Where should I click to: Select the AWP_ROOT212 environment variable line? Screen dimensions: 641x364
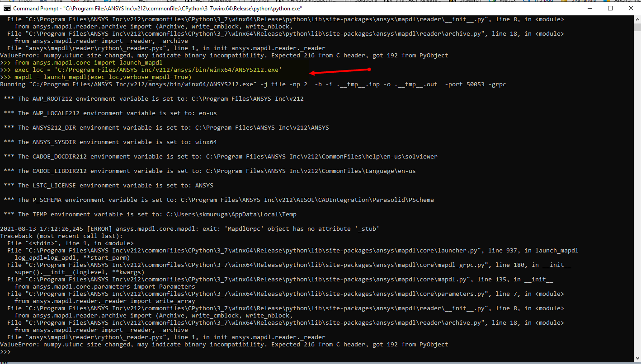click(x=154, y=99)
